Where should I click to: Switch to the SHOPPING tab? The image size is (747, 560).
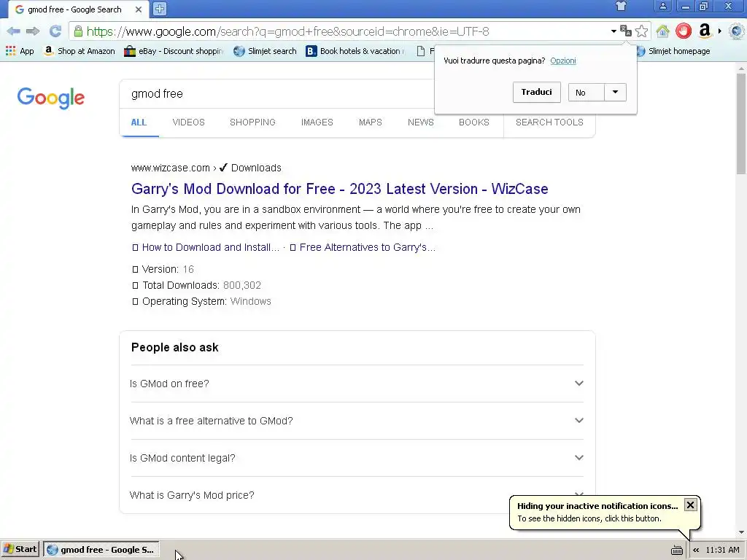point(252,122)
